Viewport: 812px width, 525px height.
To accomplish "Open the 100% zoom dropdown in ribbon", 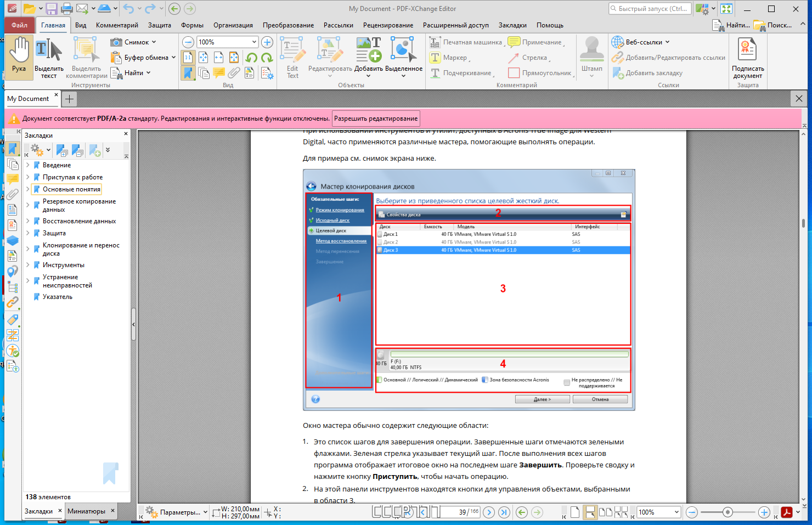I will pyautogui.click(x=255, y=42).
